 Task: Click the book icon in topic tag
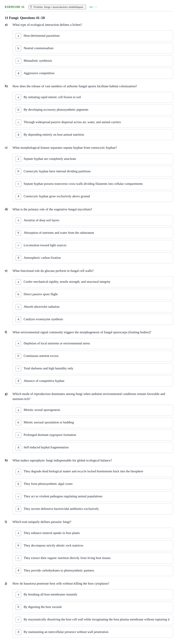pos(31,7)
